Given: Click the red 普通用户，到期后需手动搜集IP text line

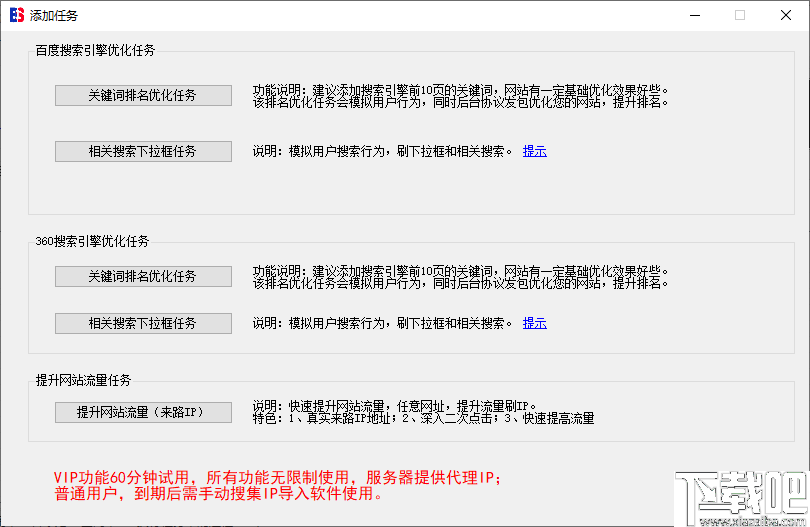Looking at the screenshot, I should pos(220,493).
